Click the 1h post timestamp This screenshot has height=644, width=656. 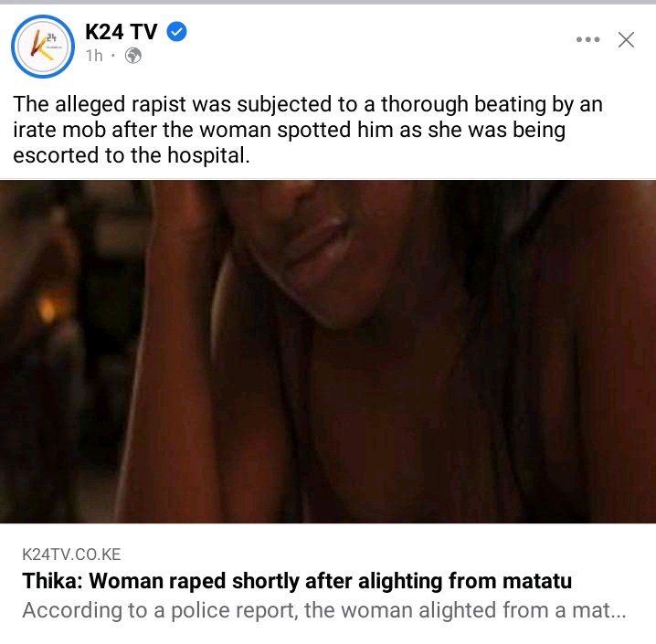94,56
